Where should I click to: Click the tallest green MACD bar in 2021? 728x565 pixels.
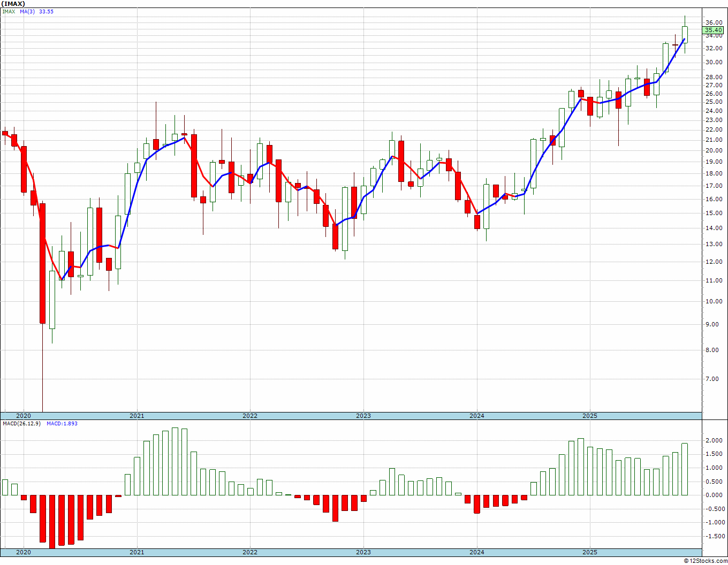[175, 461]
